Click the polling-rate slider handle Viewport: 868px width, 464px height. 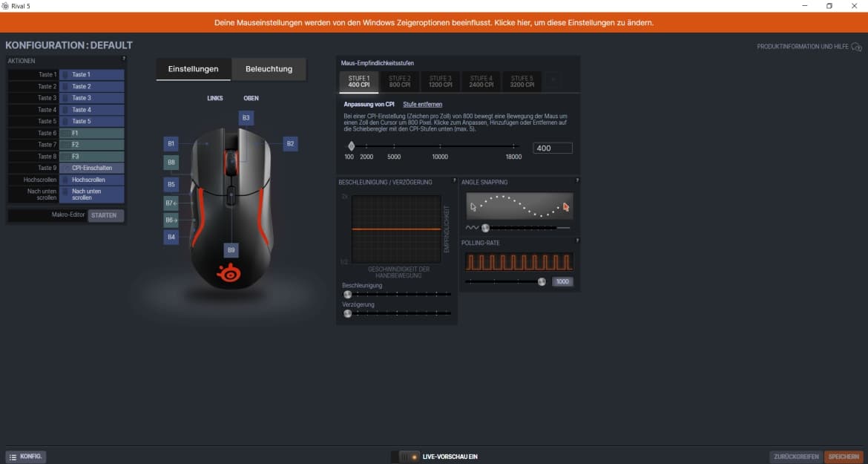pos(542,281)
